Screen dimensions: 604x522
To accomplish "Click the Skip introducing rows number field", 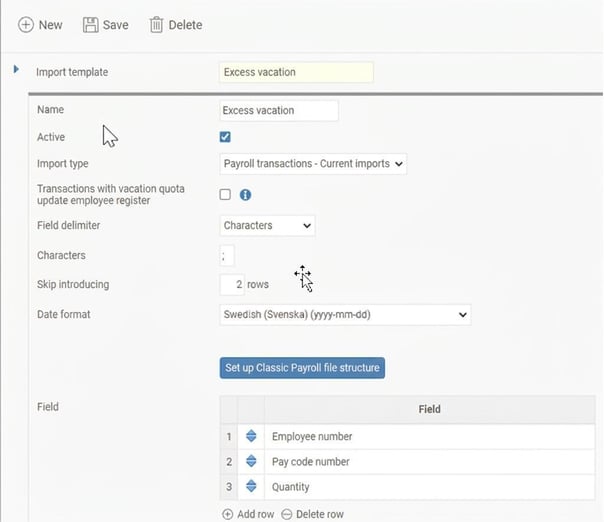I will 232,285.
